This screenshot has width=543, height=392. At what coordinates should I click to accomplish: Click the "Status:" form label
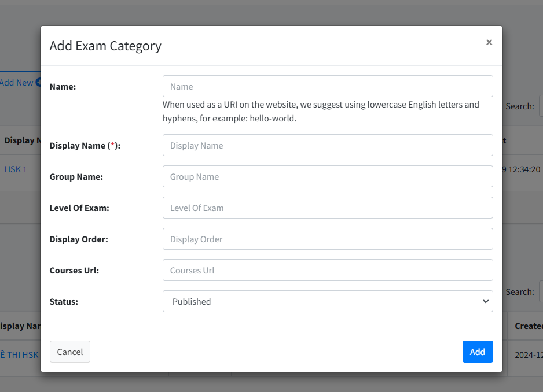pos(64,302)
